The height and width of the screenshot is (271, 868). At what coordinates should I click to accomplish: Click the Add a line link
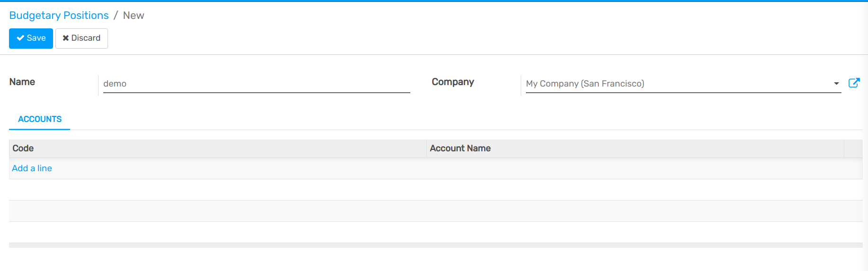click(x=32, y=168)
